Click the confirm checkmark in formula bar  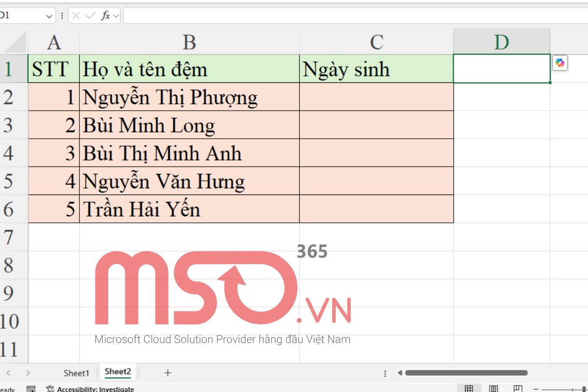[x=90, y=16]
